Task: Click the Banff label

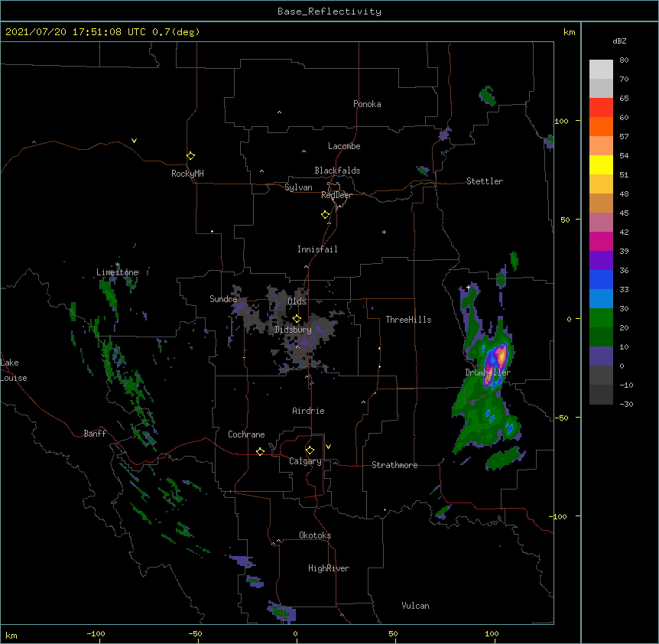Action: coord(95,434)
